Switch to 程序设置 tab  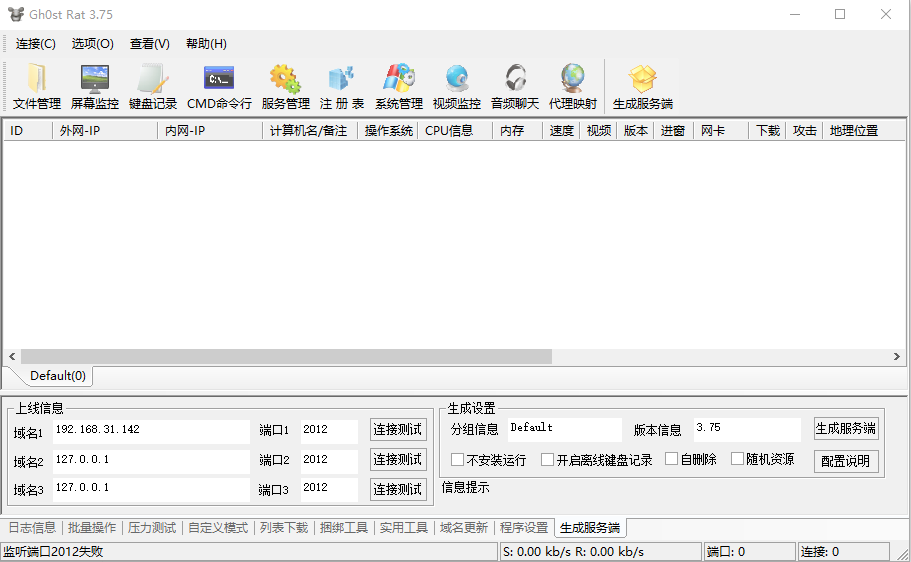pyautogui.click(x=523, y=528)
